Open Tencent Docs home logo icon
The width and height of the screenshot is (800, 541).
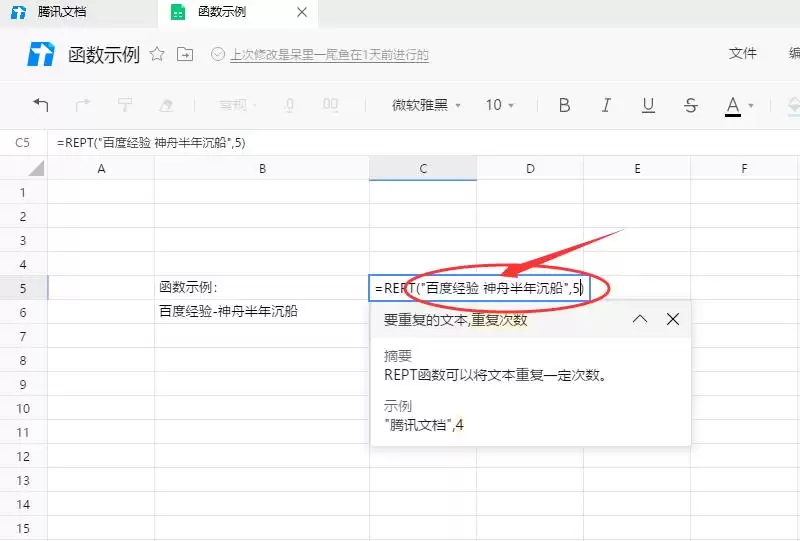tap(41, 55)
